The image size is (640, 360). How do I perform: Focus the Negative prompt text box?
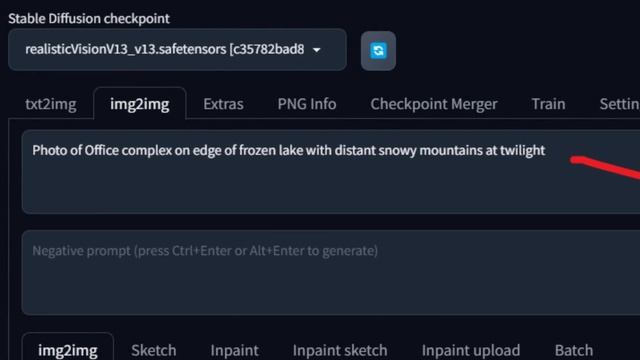point(331,272)
